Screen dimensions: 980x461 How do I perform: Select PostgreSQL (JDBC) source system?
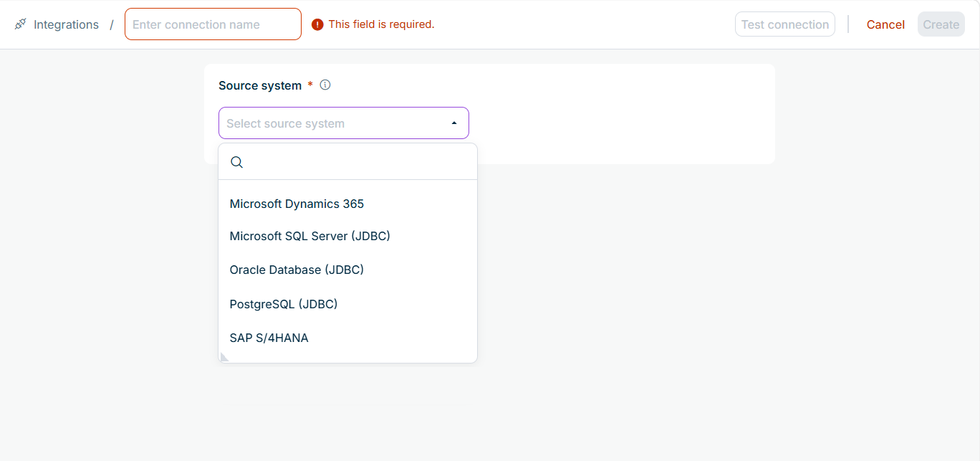[x=347, y=304]
